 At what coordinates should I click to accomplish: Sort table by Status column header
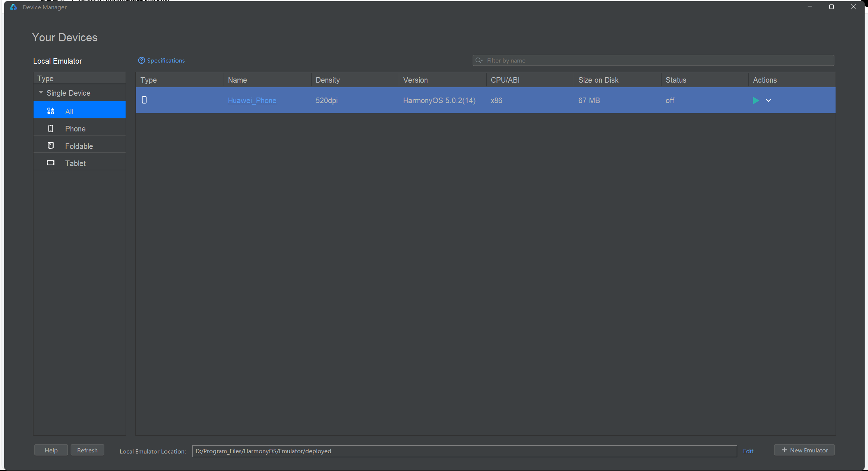tap(705, 80)
